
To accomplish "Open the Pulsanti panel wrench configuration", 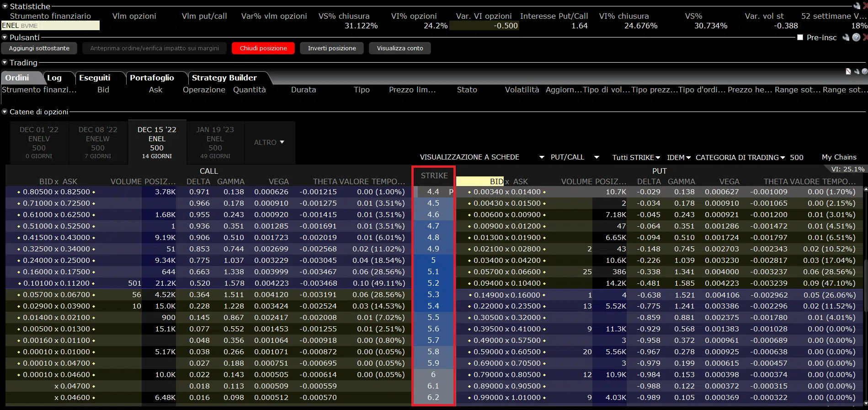I will tap(847, 37).
